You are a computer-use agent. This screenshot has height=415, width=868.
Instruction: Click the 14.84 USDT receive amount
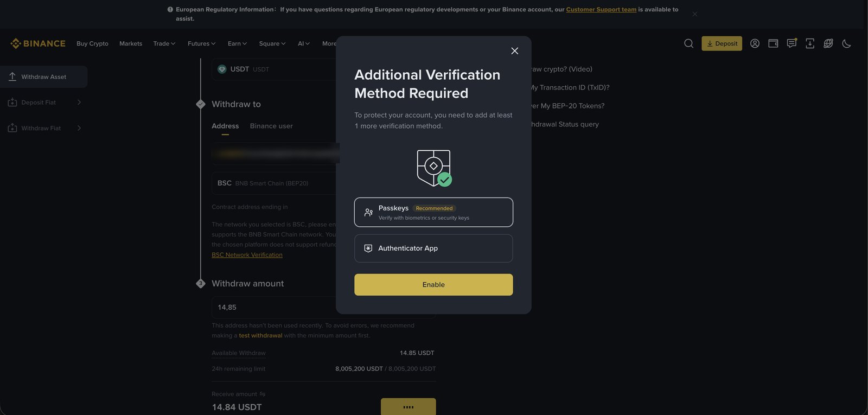point(237,407)
